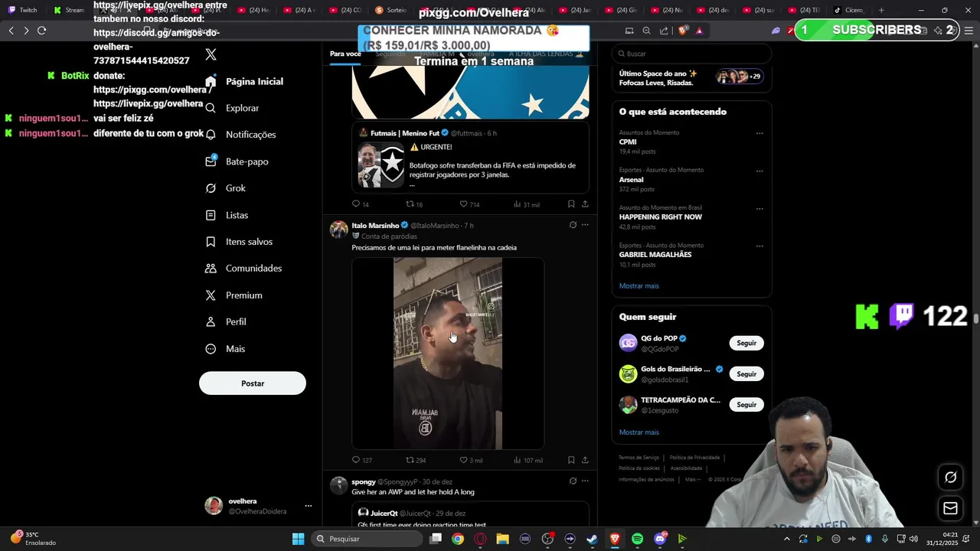Open a new browser tab
Viewport: 980px width, 551px height.
point(881,10)
